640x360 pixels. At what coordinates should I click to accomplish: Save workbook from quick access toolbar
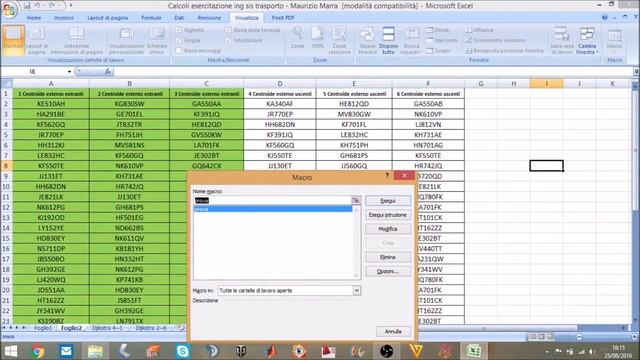click(x=27, y=6)
